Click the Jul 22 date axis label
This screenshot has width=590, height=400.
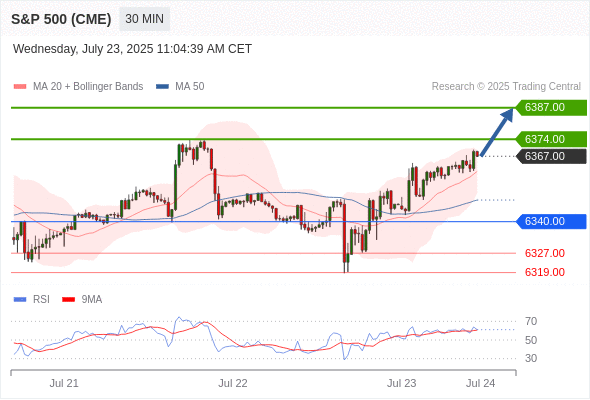tap(233, 383)
